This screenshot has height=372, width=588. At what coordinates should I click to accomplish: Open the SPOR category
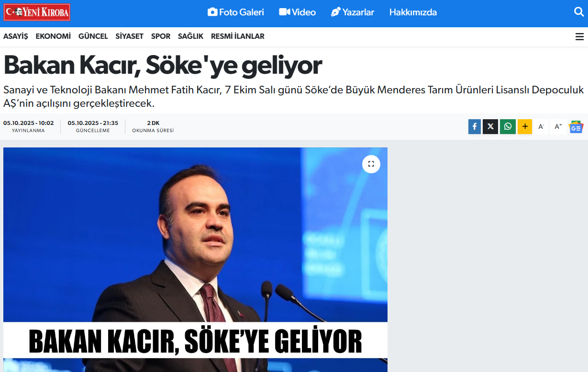pyautogui.click(x=161, y=36)
